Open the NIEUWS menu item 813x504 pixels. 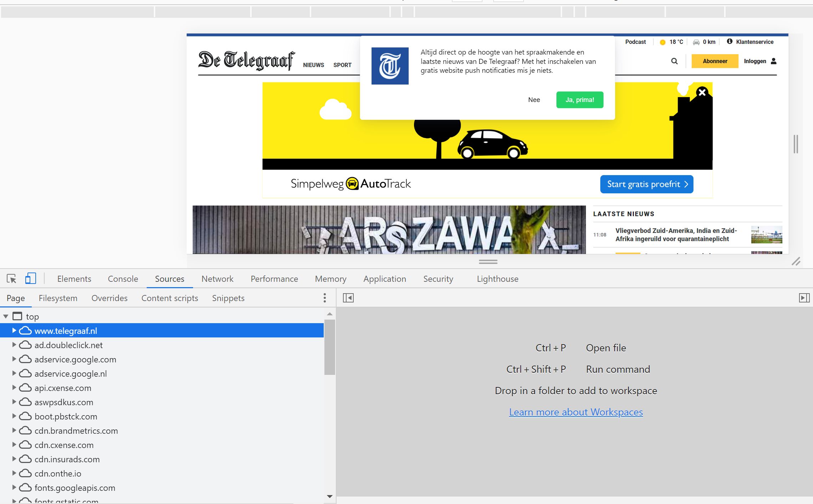click(313, 65)
